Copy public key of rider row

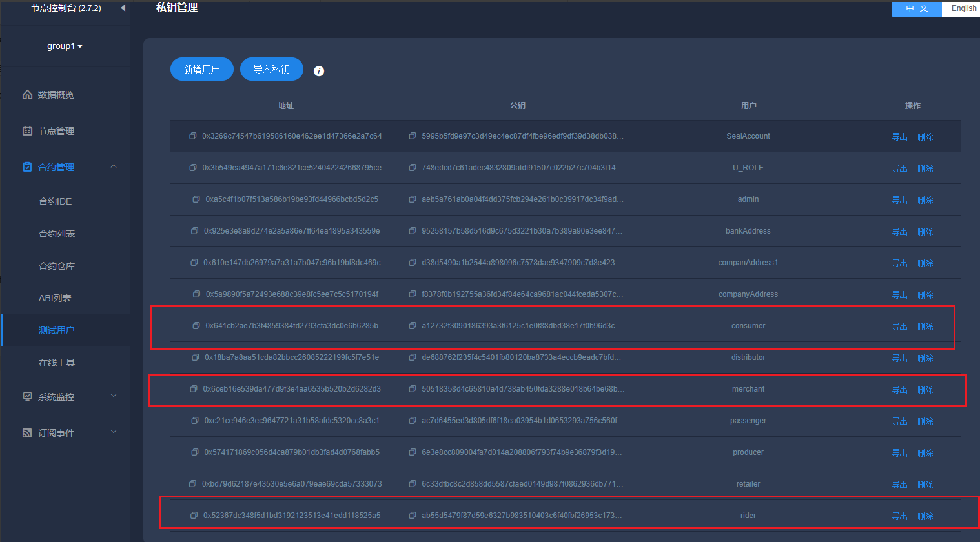click(412, 516)
